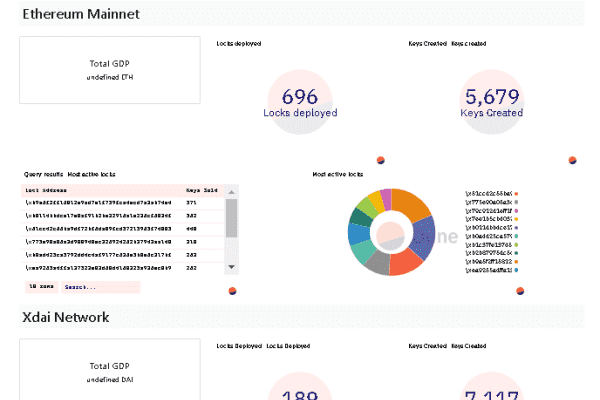Click Dune logo icon below the locks table
Image resolution: width=600 pixels, height=400 pixels.
[x=232, y=291]
